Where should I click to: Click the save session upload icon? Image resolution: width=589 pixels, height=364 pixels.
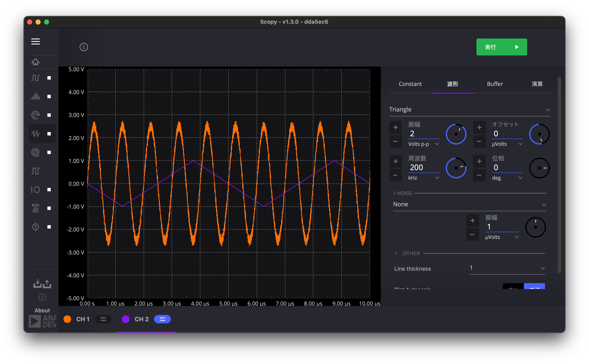(47, 283)
